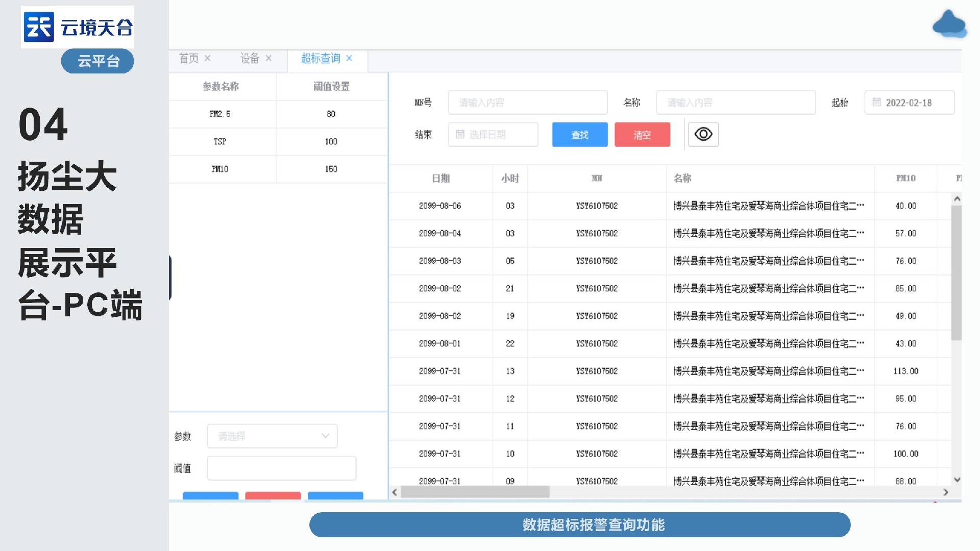Close the 首页 tab with X

pyautogui.click(x=208, y=58)
